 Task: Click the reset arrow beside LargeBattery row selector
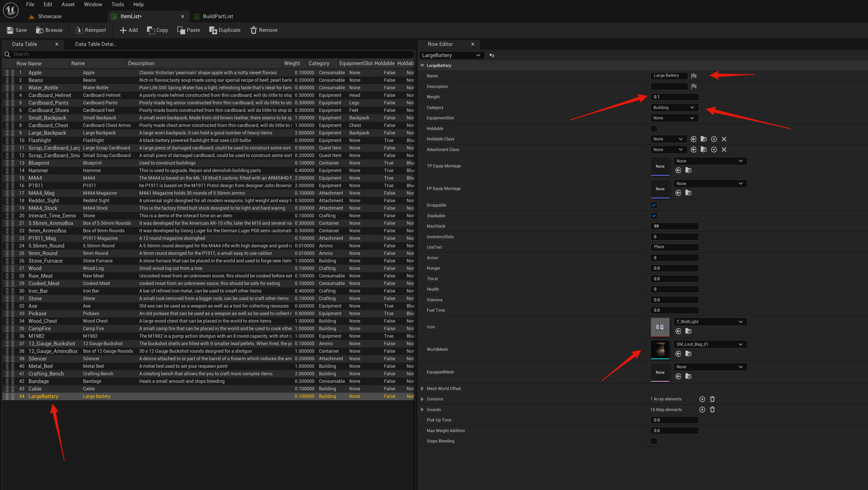click(492, 55)
